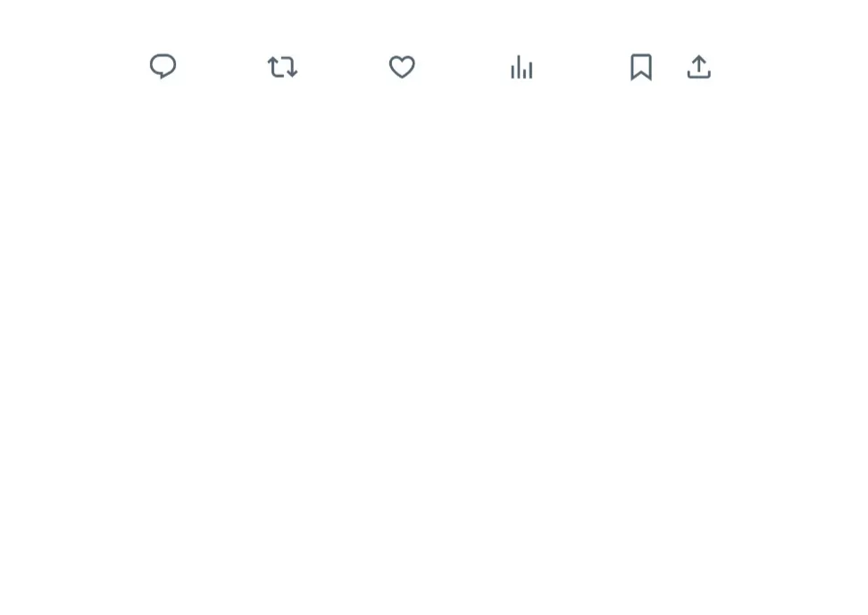
Task: Open view analytics bar chart icon
Action: click(522, 67)
